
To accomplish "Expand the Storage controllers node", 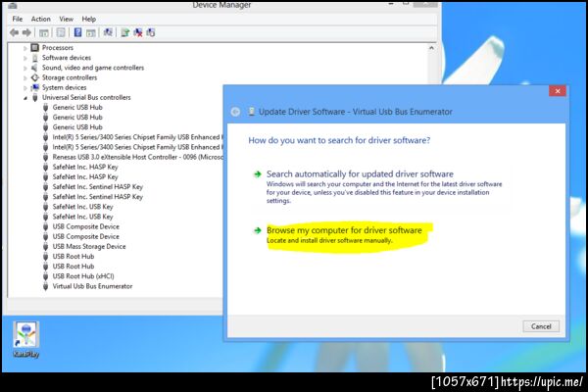I will coord(25,78).
